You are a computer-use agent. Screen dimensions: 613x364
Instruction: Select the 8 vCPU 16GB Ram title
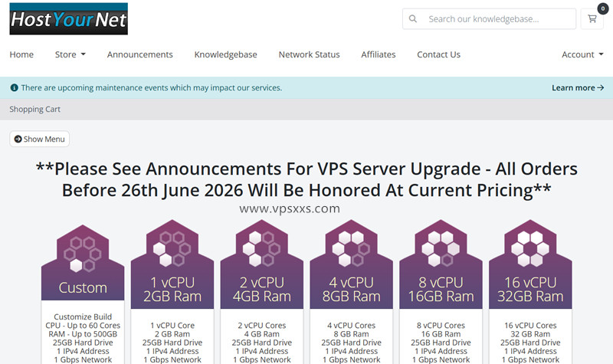[x=441, y=290]
